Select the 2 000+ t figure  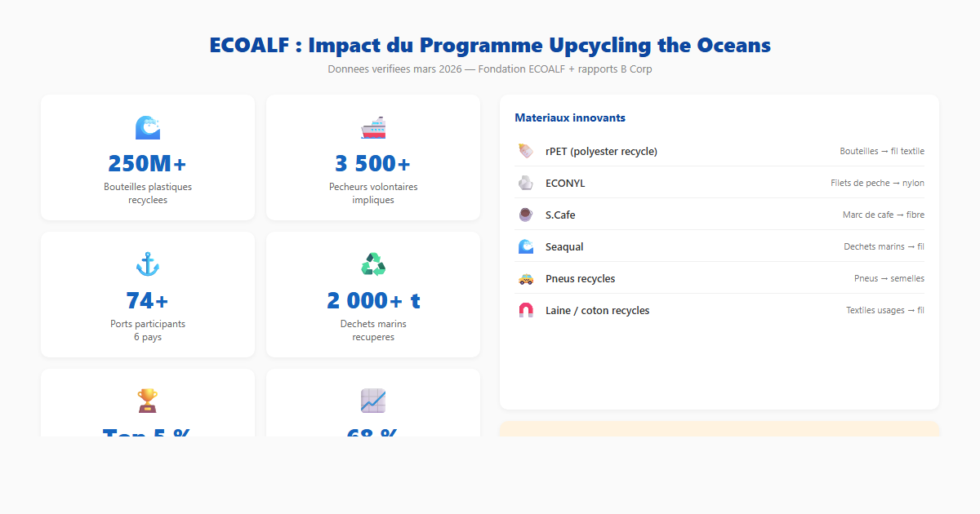coord(372,300)
